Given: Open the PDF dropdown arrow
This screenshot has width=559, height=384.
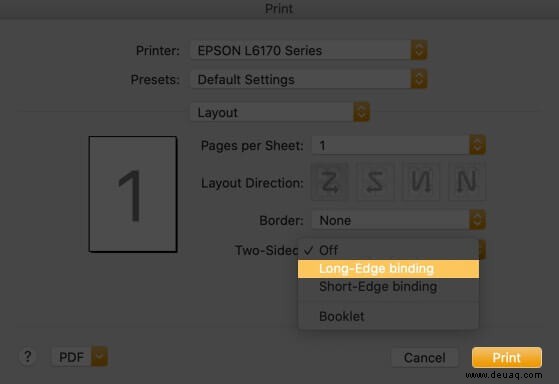Looking at the screenshot, I should point(99,356).
